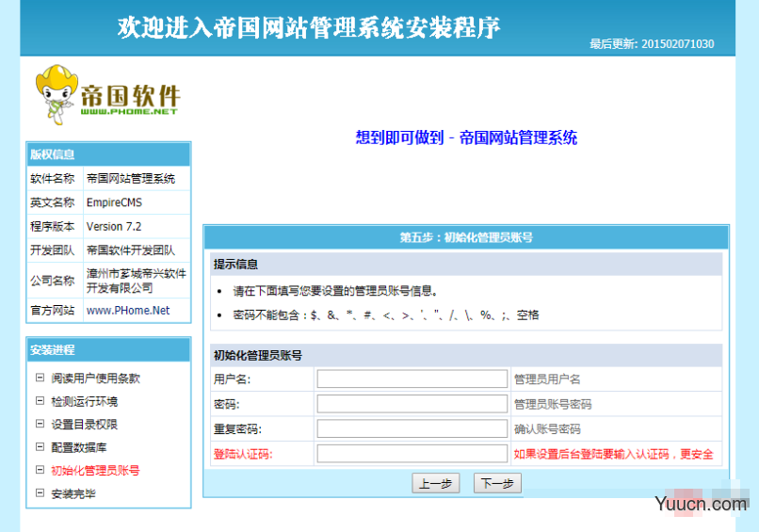
Task: Select the 检测运行环境 step text
Action: pos(84,401)
